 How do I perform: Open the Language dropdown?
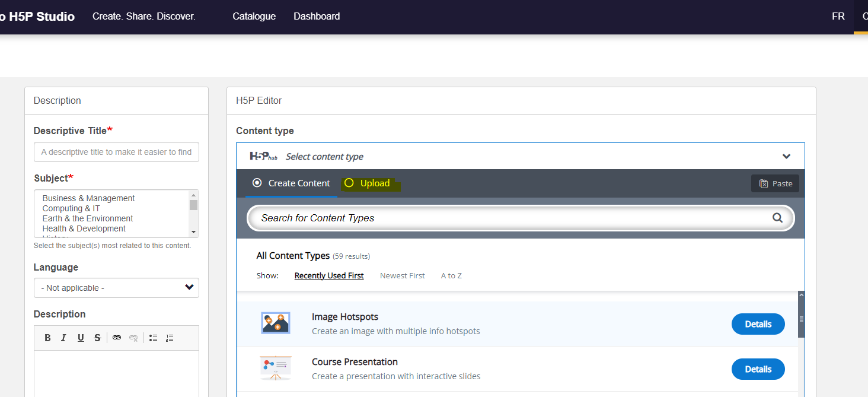(116, 288)
